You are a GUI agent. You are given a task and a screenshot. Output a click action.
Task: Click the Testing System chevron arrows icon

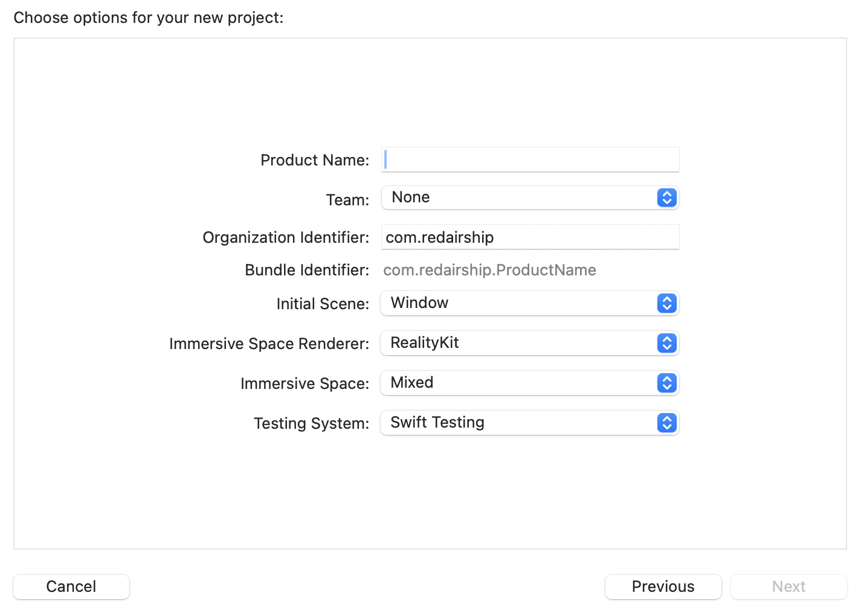point(666,423)
